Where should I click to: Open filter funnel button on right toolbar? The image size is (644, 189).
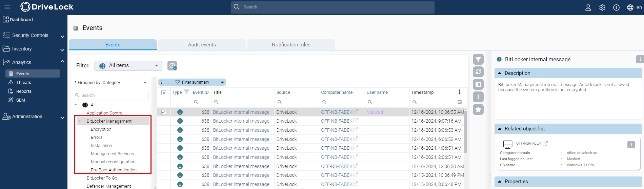478,59
